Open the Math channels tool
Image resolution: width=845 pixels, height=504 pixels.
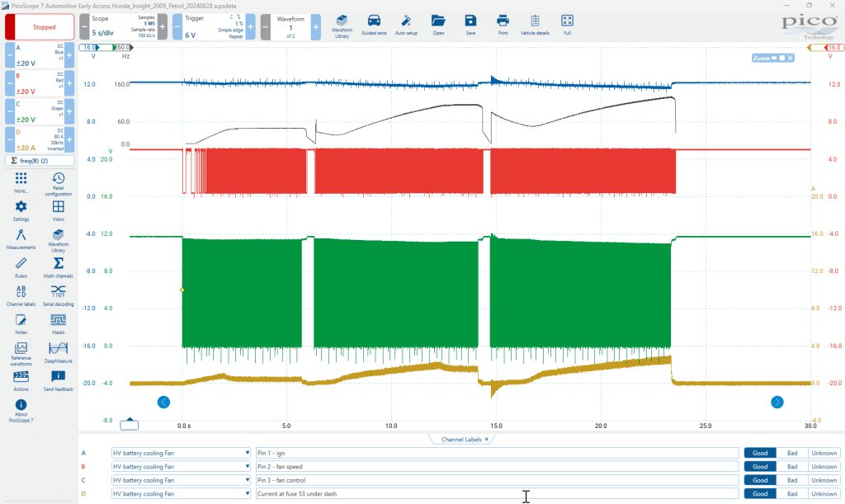(59, 266)
